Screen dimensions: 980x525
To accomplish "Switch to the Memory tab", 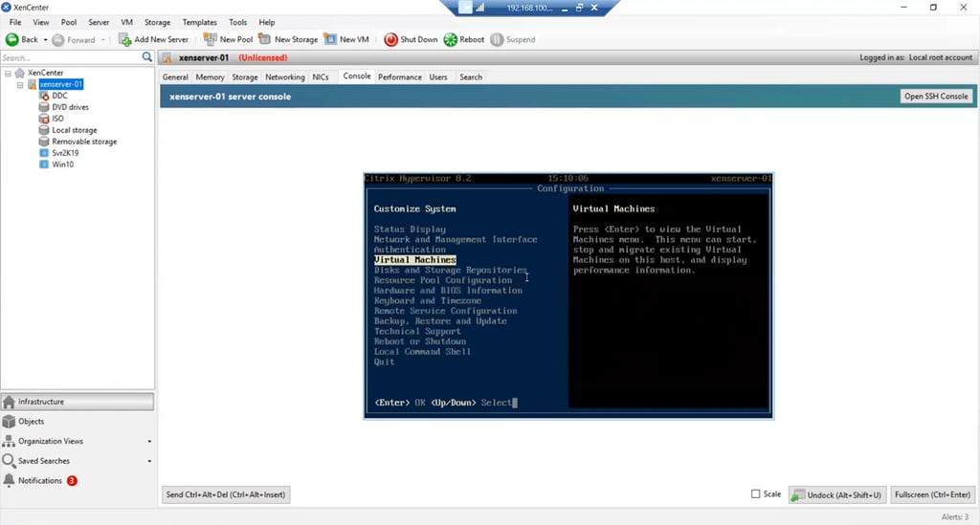I will click(210, 77).
